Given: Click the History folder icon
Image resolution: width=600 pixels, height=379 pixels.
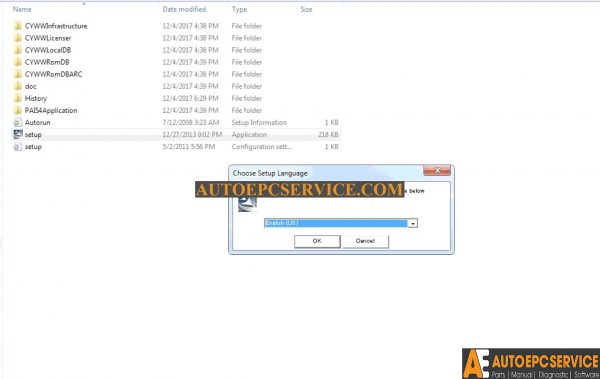Looking at the screenshot, I should click(18, 98).
